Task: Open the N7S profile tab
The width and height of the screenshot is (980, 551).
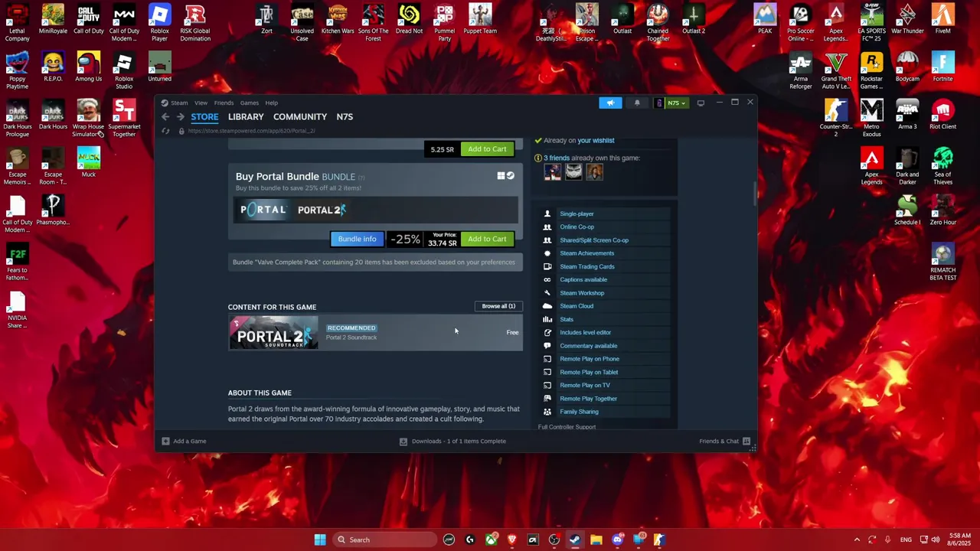Action: click(x=345, y=117)
